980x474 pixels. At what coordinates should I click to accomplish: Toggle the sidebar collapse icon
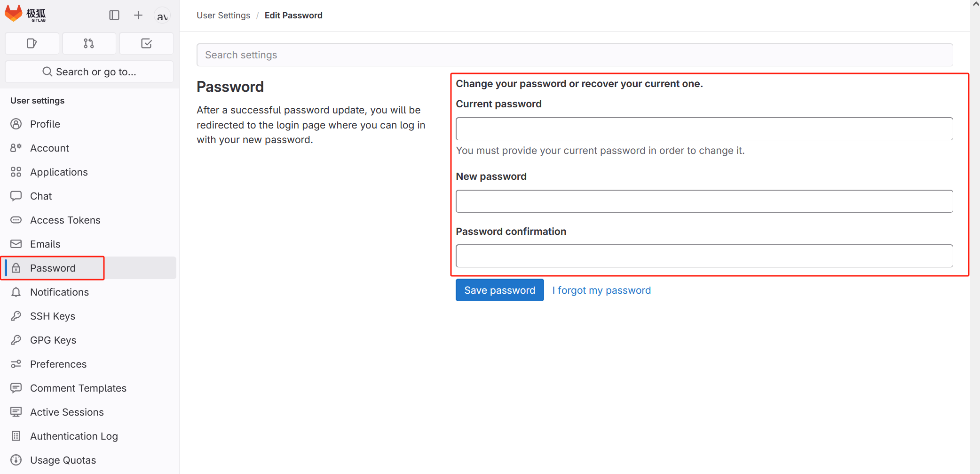(x=114, y=15)
